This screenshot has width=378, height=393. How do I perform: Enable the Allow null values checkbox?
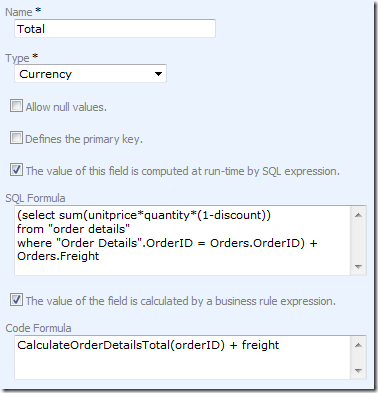tap(16, 106)
